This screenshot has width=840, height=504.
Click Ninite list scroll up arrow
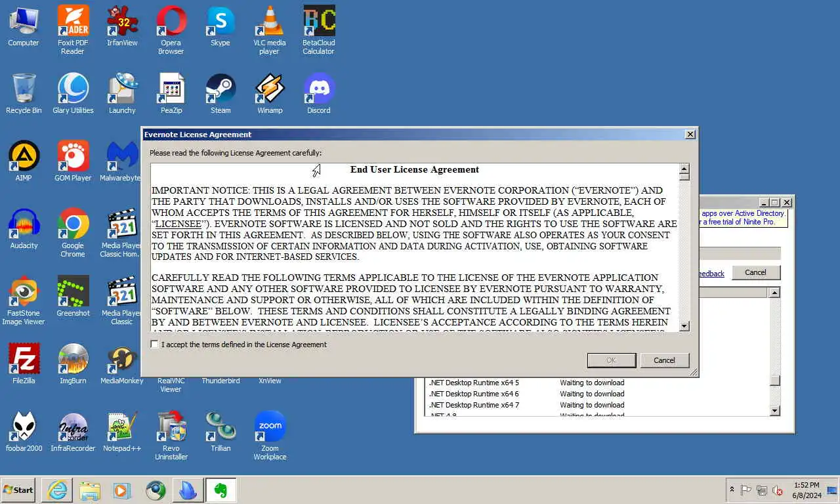pos(774,293)
